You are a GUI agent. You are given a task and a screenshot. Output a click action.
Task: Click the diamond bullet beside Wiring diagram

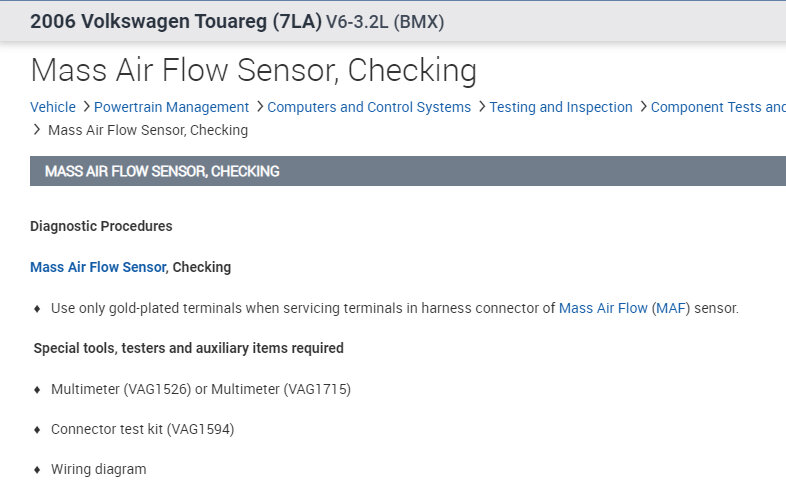pyautogui.click(x=38, y=470)
